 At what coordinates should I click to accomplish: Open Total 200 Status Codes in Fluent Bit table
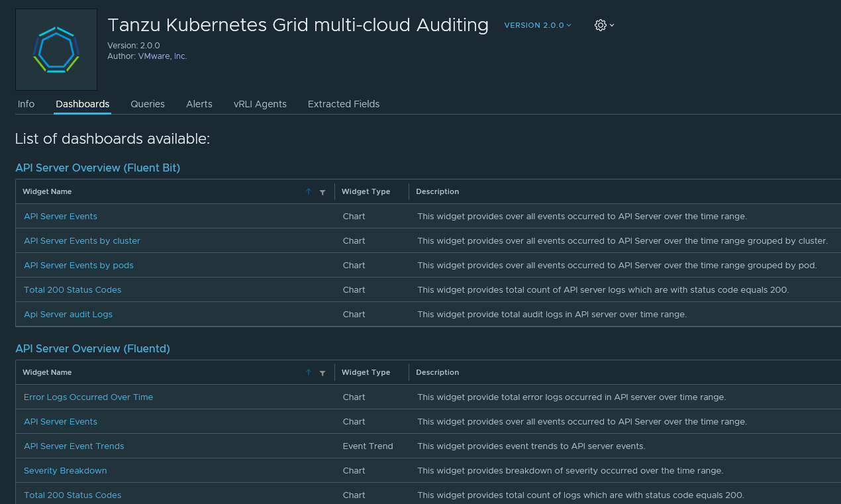73,289
